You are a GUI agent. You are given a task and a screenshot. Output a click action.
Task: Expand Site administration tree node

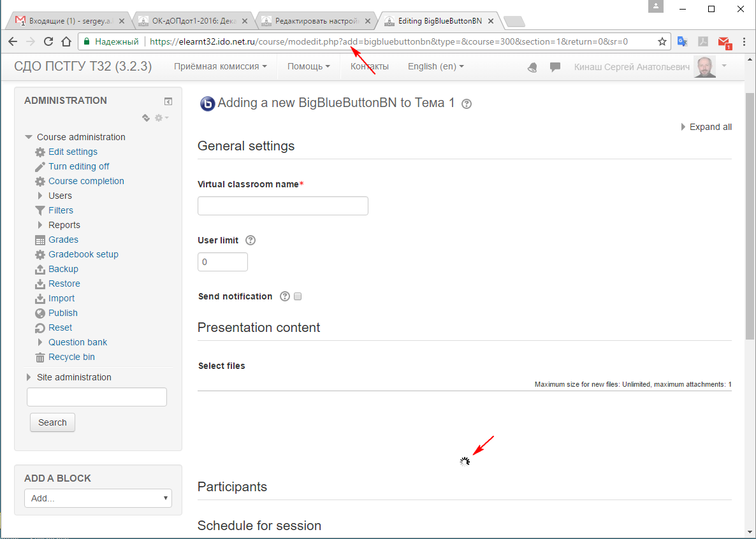click(29, 378)
